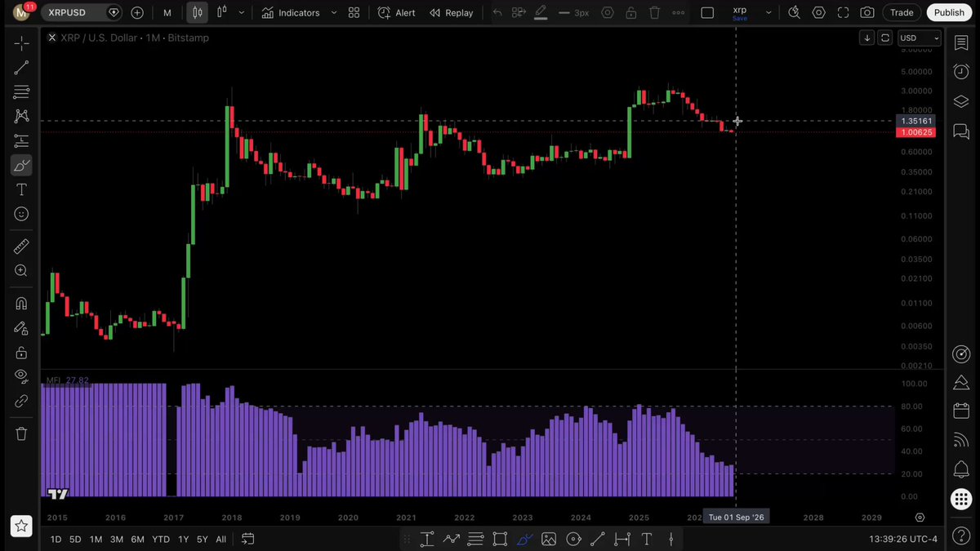This screenshot has height=551, width=980.
Task: Select the crosshair cursor tool
Action: tap(21, 43)
